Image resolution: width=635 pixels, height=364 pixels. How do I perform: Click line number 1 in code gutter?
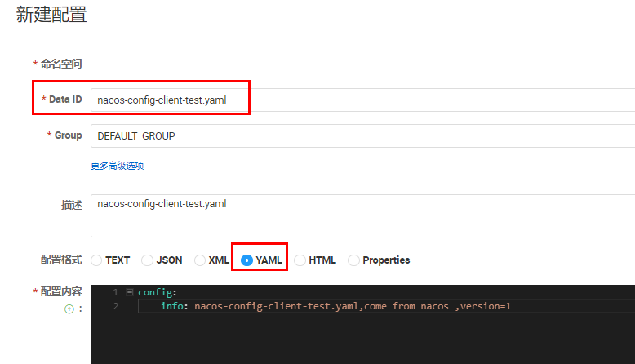[x=115, y=292]
